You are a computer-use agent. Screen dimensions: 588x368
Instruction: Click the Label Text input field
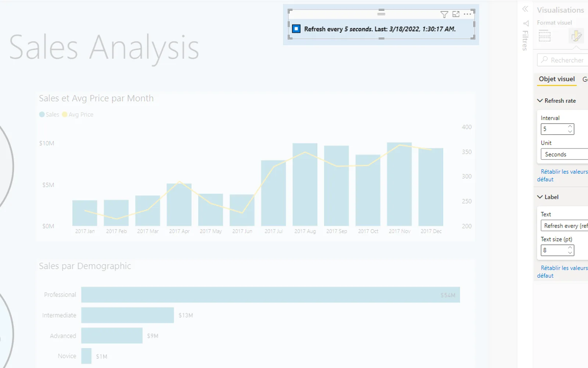(564, 226)
